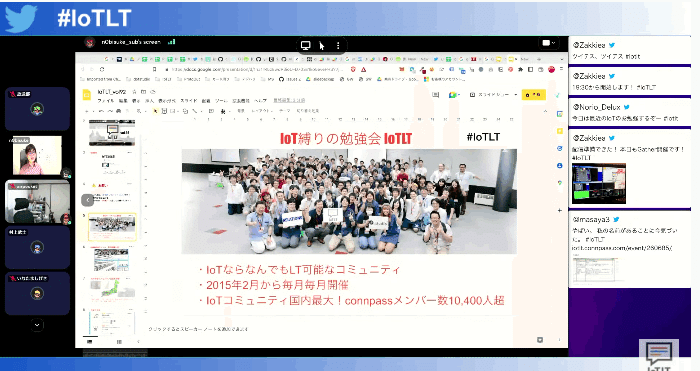Open a new browser tab with plus
The height and width of the screenshot is (371, 700).
pyautogui.click(x=539, y=59)
